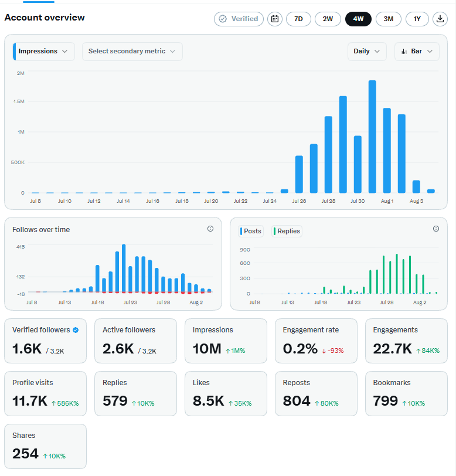Select the 2W time range
Image resolution: width=456 pixels, height=476 pixels.
(x=328, y=19)
